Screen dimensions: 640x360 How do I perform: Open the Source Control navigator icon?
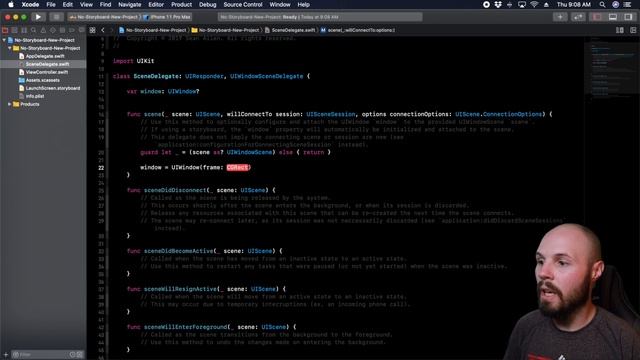15,30
